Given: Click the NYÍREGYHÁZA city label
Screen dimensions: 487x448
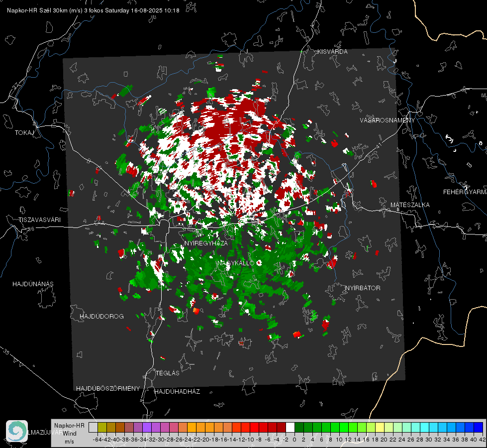Looking at the screenshot, I should pyautogui.click(x=206, y=243).
